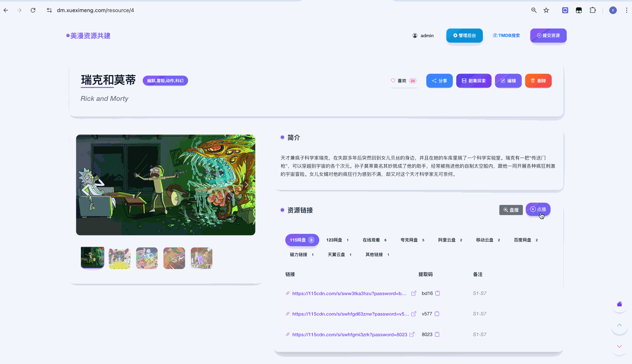
Task: Click the 幽默,冒险,动作,科幻 genre tag
Action: tap(165, 81)
